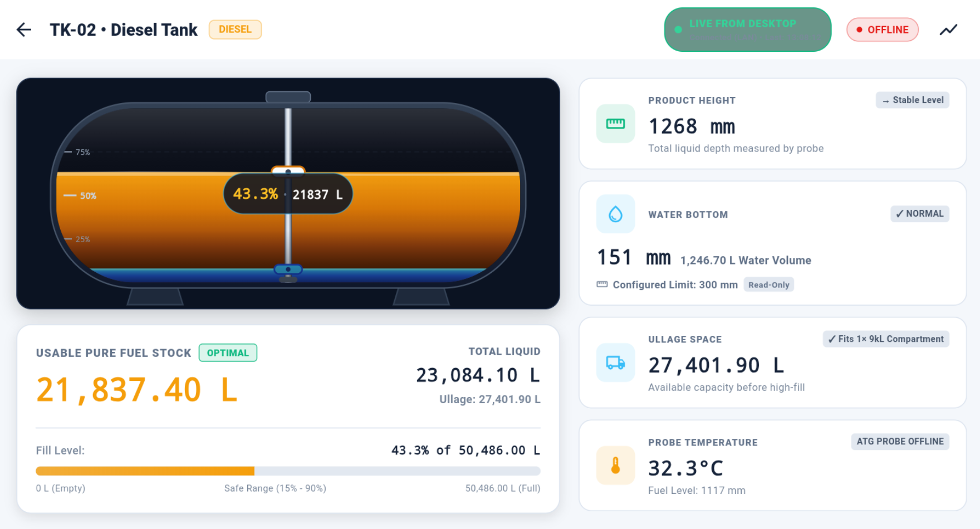Click the Configured Limit: 300 mm text
Viewport: 980px width, 529px height.
[675, 285]
